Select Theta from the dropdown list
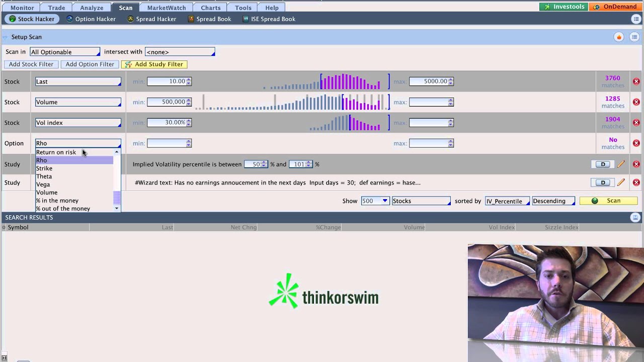 [74, 176]
